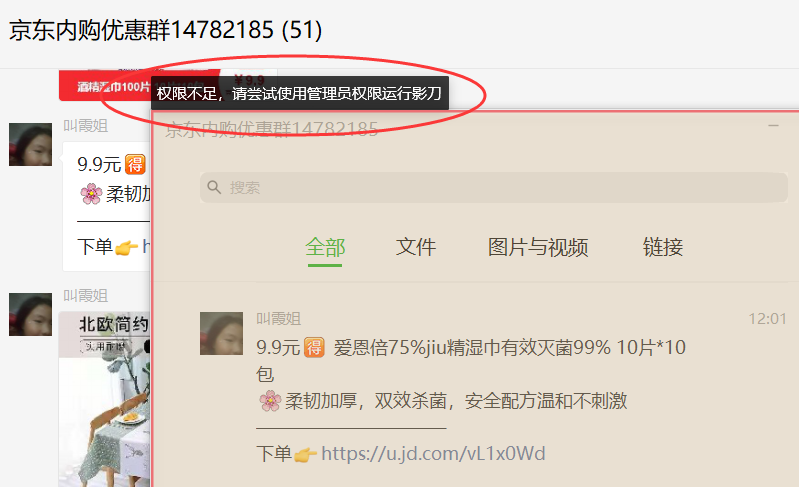
Task: Click the 叫霞姐 sender name in results
Action: [278, 319]
